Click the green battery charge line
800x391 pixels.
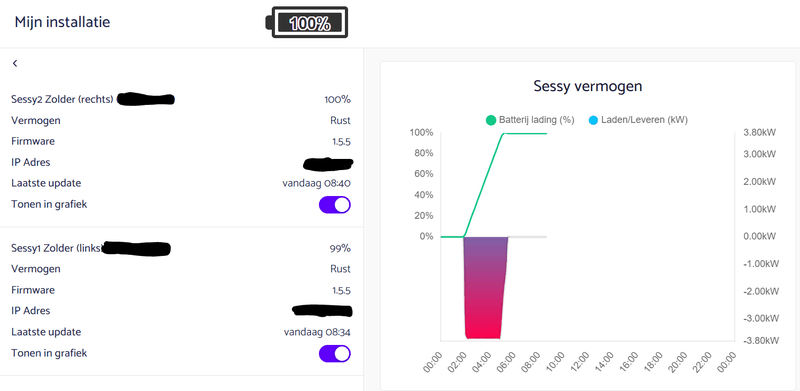click(x=483, y=185)
